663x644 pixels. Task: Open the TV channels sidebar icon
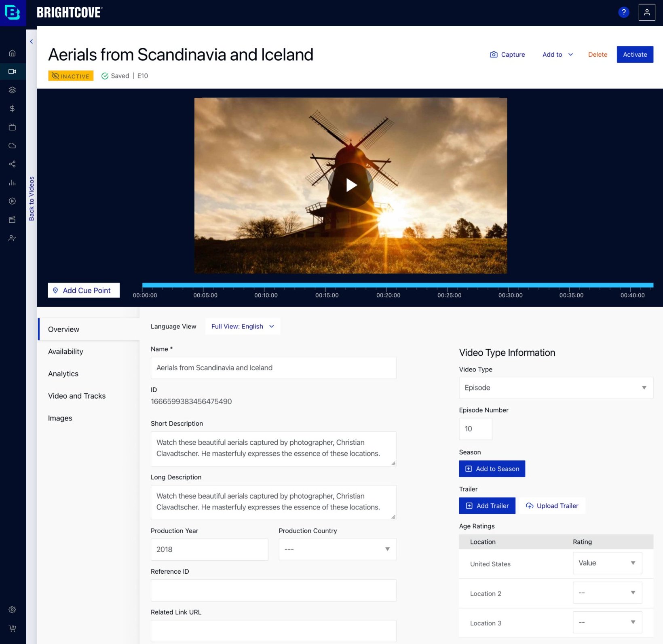tap(12, 127)
